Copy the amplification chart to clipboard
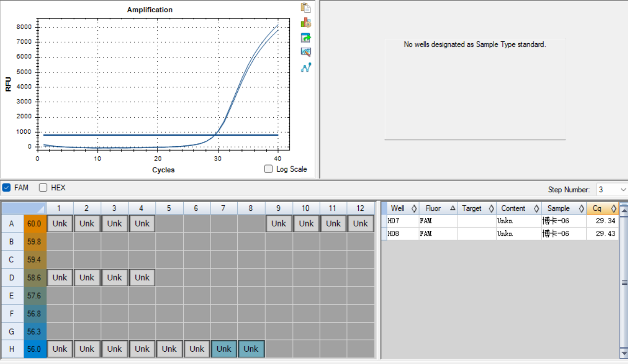This screenshot has width=628, height=364. (x=306, y=8)
